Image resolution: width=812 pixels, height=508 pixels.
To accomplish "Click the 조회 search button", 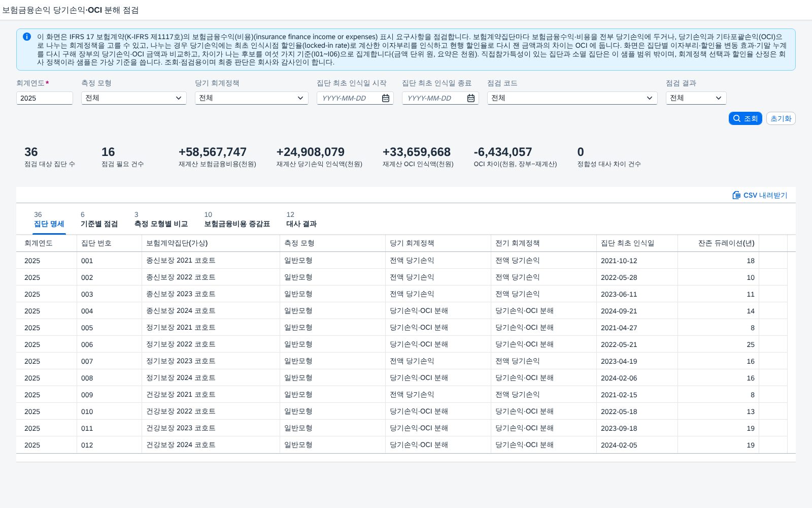I will tap(746, 118).
